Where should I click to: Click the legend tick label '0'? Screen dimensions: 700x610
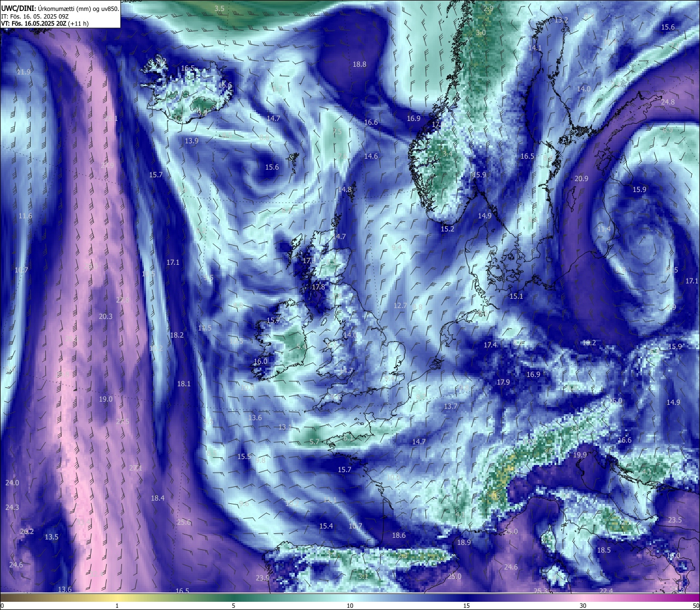pyautogui.click(x=2, y=606)
